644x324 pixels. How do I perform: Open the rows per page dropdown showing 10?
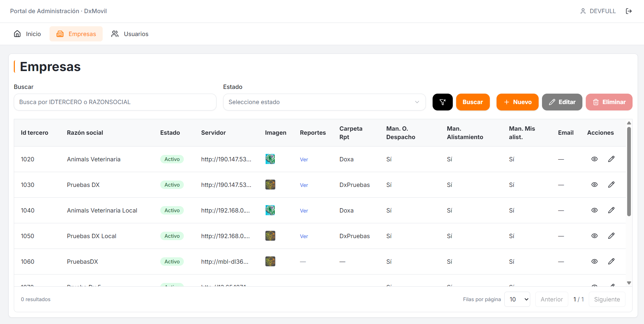click(517, 299)
